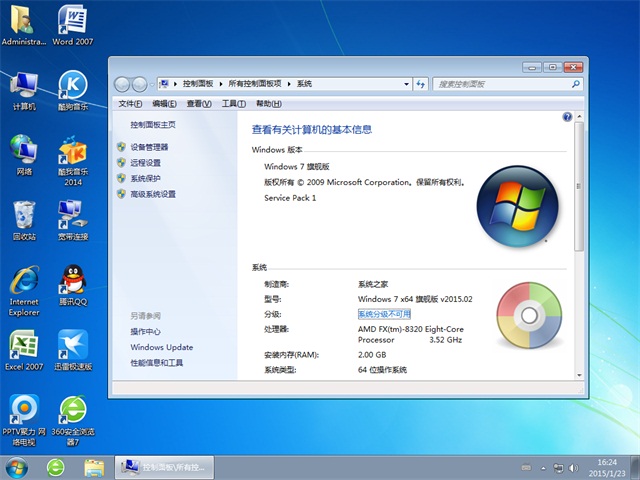
Task: Click the OEM disc logo image
Action: pos(529,315)
